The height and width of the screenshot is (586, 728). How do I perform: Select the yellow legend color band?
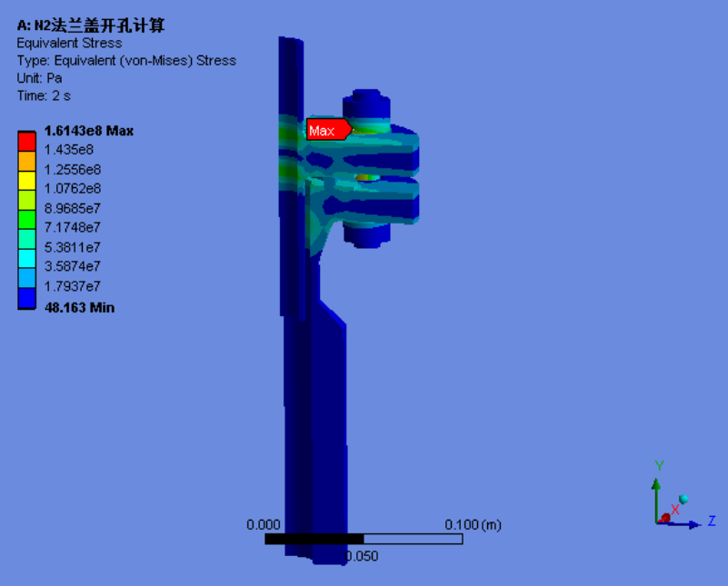[x=27, y=181]
